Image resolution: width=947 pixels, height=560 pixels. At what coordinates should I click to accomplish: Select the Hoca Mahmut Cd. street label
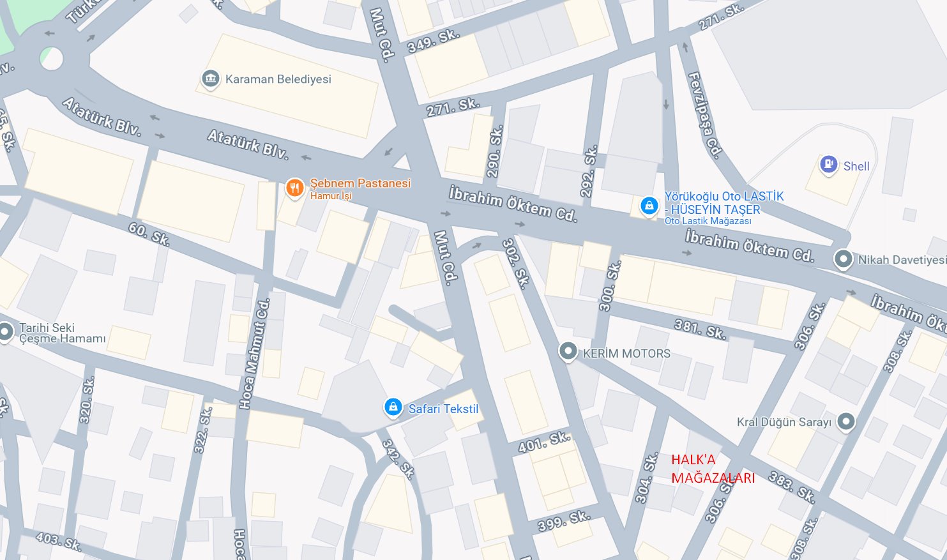click(x=255, y=353)
